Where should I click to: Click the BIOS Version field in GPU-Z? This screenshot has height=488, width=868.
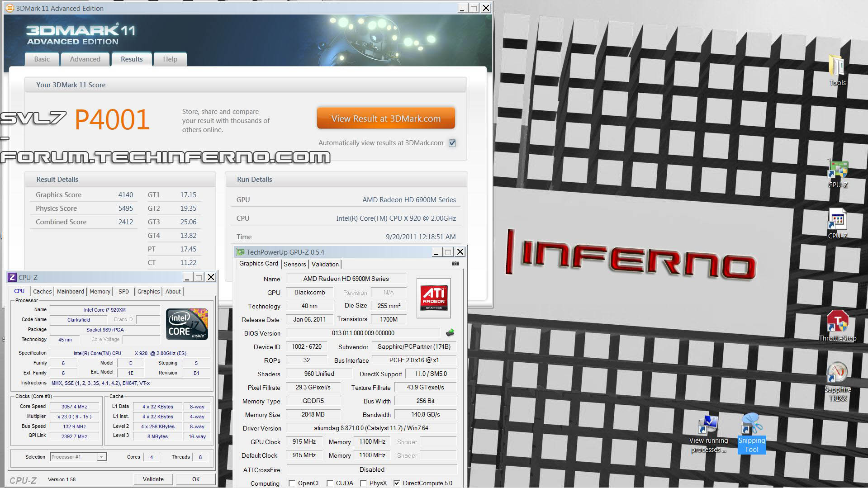point(363,333)
